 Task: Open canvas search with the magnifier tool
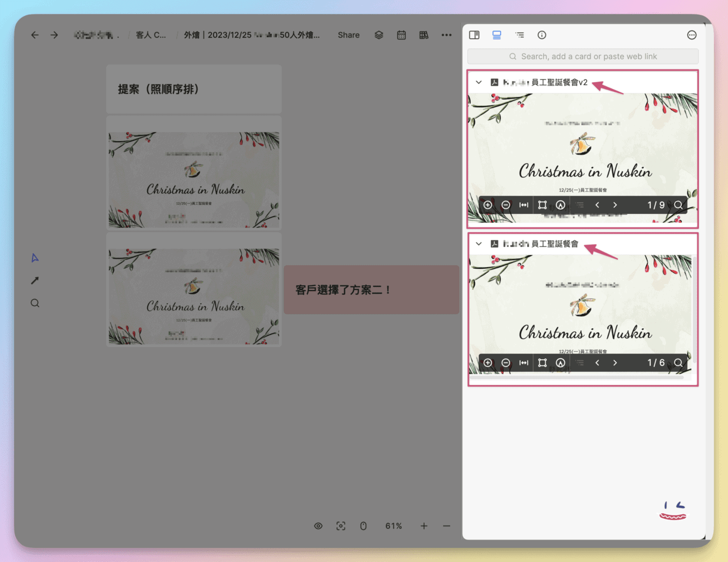click(35, 303)
